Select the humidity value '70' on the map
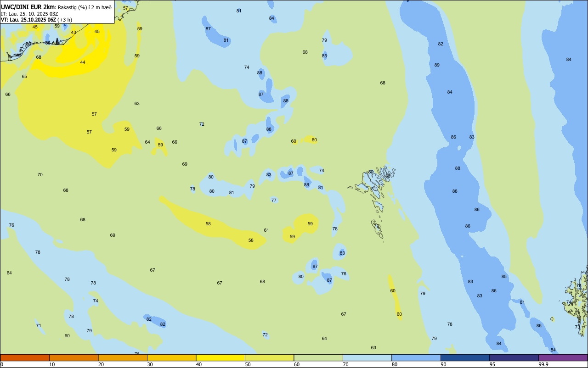Screen dimensions: 588x368 [40, 175]
